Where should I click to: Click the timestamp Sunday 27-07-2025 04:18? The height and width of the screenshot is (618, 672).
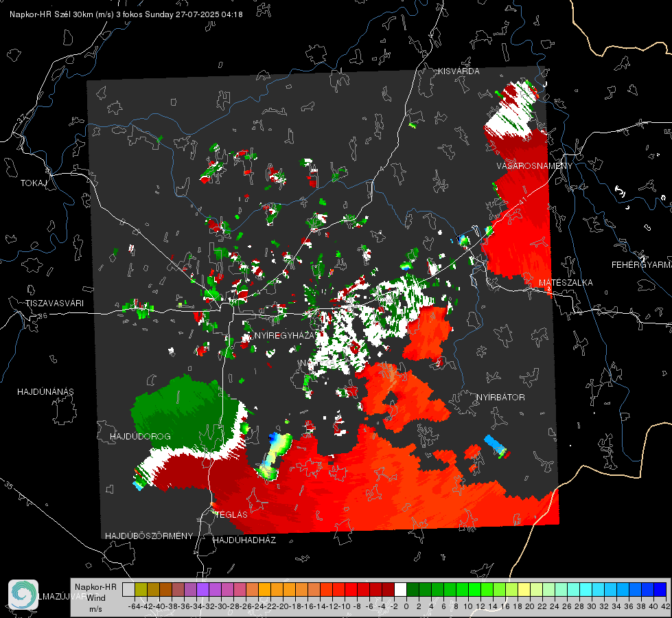pos(194,14)
